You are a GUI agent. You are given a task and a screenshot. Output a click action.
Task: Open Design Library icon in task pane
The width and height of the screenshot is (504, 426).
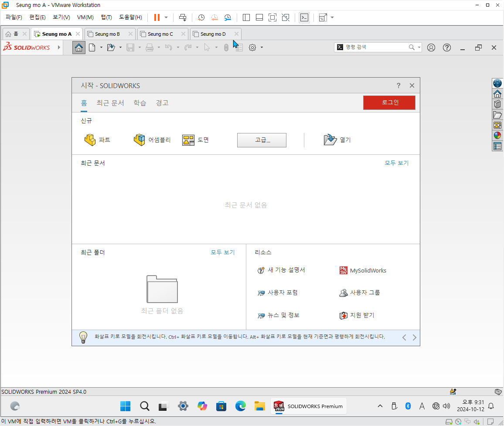click(497, 104)
